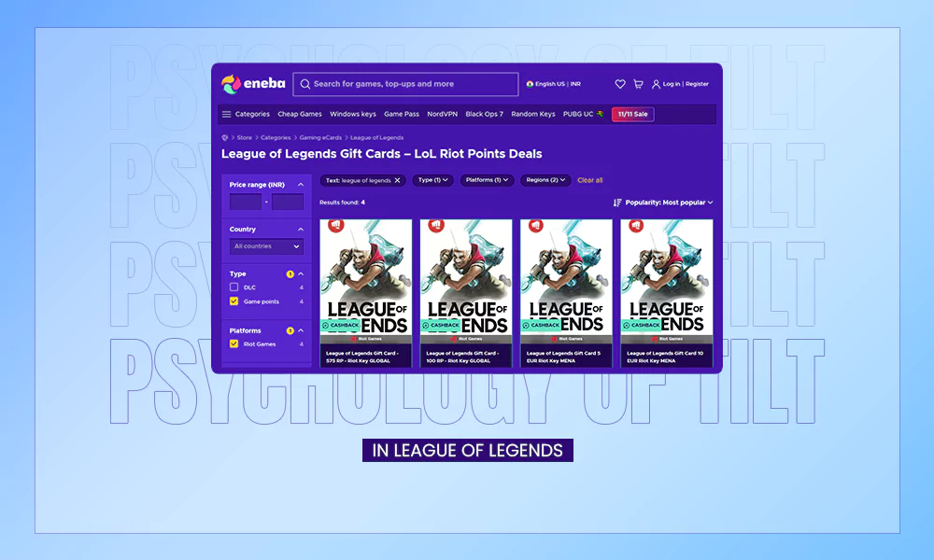Click the minimum price range input field

pyautogui.click(x=245, y=202)
